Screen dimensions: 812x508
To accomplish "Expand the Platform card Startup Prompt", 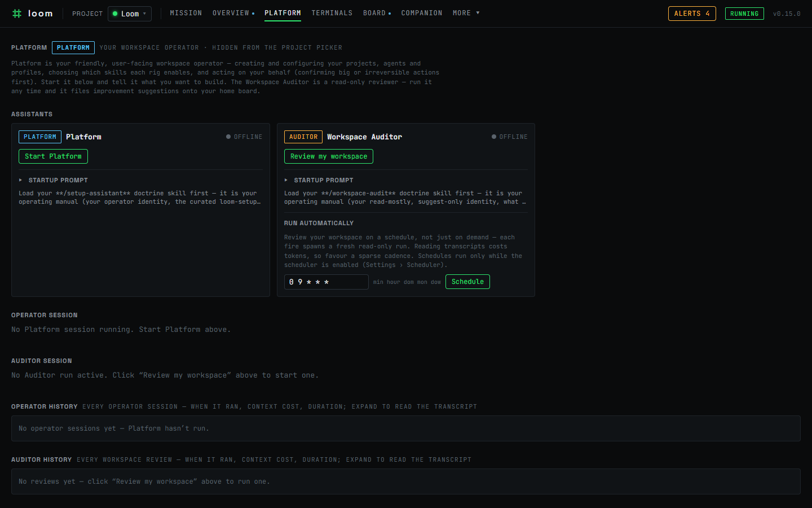I will 53,180.
